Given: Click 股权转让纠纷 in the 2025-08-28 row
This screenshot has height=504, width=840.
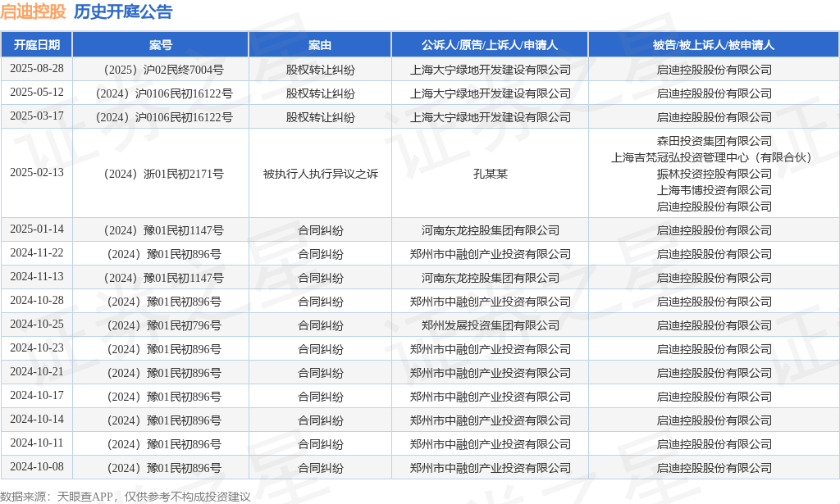Looking at the screenshot, I should tap(320, 70).
